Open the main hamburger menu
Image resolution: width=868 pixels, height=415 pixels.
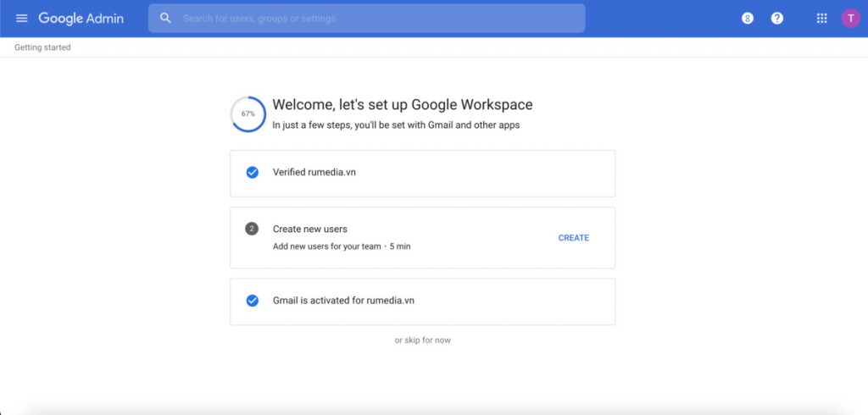[x=21, y=19]
